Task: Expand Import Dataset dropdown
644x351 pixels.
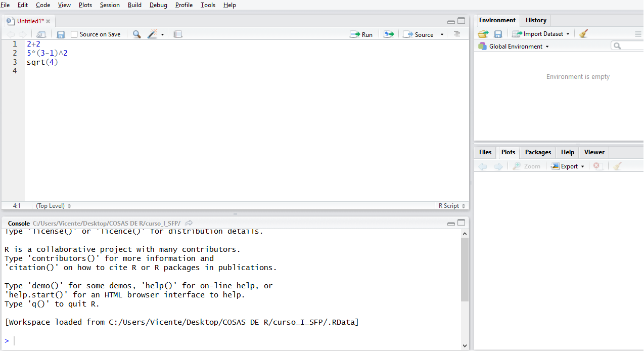Action: pyautogui.click(x=568, y=34)
